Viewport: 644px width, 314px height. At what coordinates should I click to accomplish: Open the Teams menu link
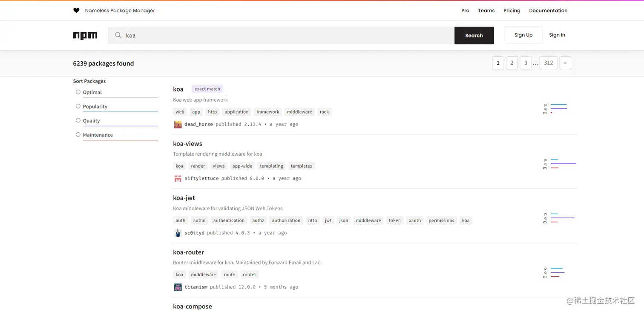(x=486, y=11)
